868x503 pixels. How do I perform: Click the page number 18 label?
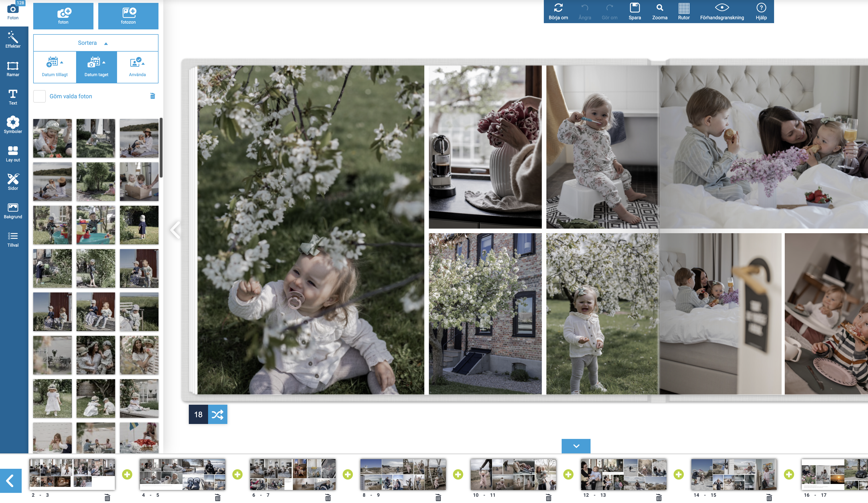click(x=198, y=414)
